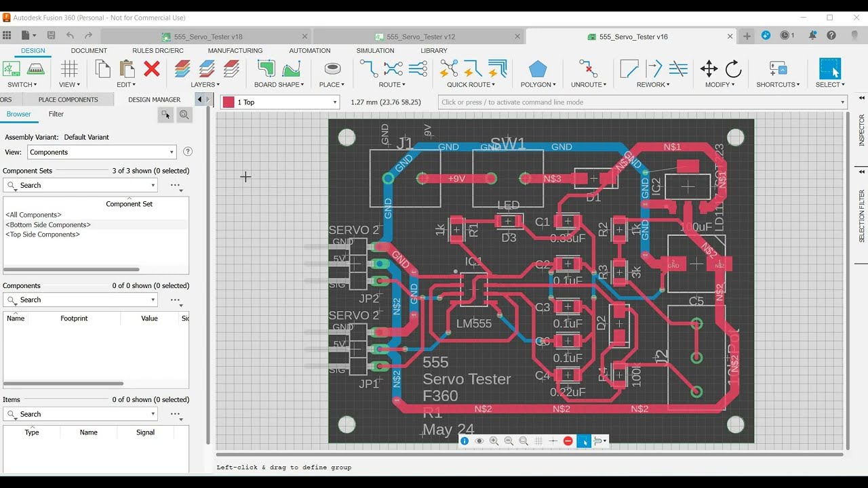Click the Switch to Schematic icon
The image size is (868, 488).
click(12, 68)
